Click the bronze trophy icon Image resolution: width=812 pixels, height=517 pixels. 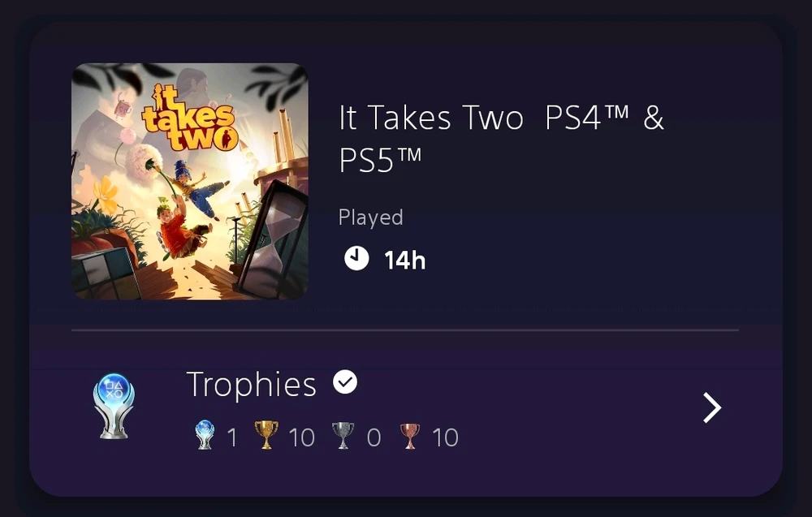click(x=409, y=437)
